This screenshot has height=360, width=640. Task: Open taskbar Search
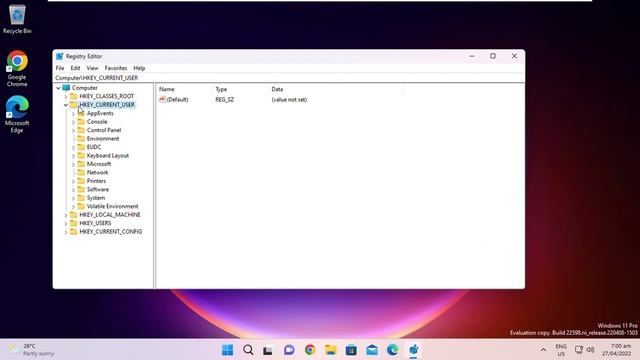pyautogui.click(x=248, y=350)
